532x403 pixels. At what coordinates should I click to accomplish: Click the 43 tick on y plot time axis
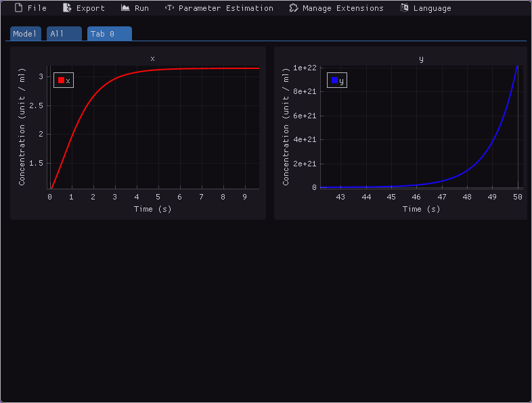tap(340, 197)
